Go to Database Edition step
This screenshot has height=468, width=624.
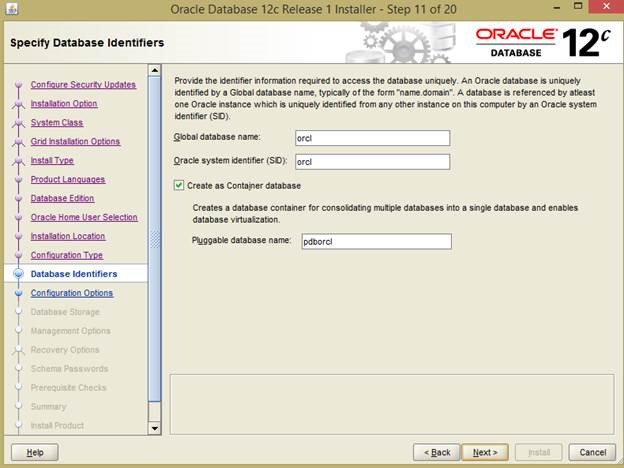coord(62,198)
